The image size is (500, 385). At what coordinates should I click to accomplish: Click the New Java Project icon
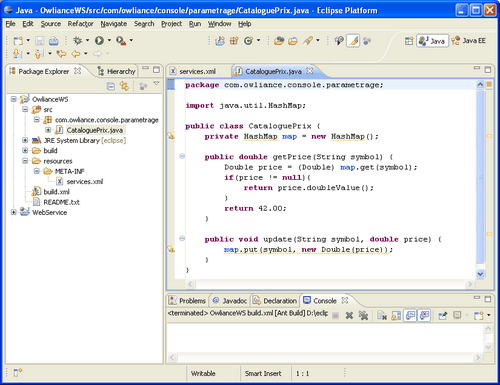coord(220,41)
